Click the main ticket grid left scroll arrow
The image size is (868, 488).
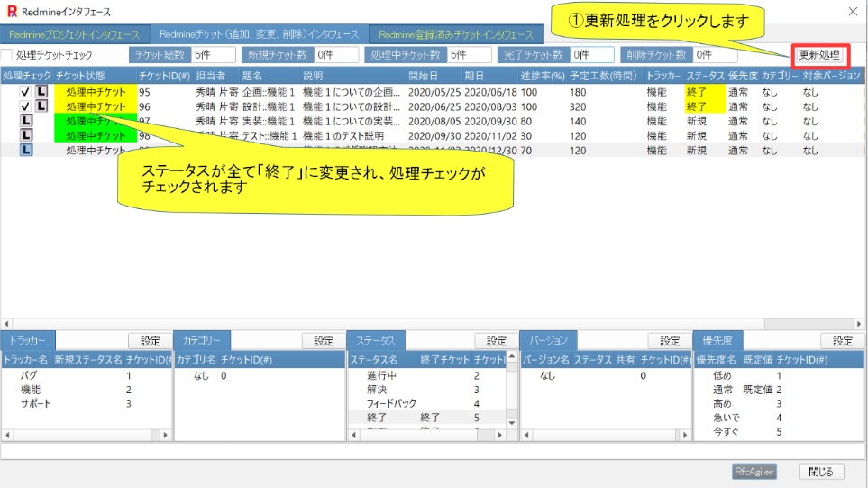coord(6,324)
